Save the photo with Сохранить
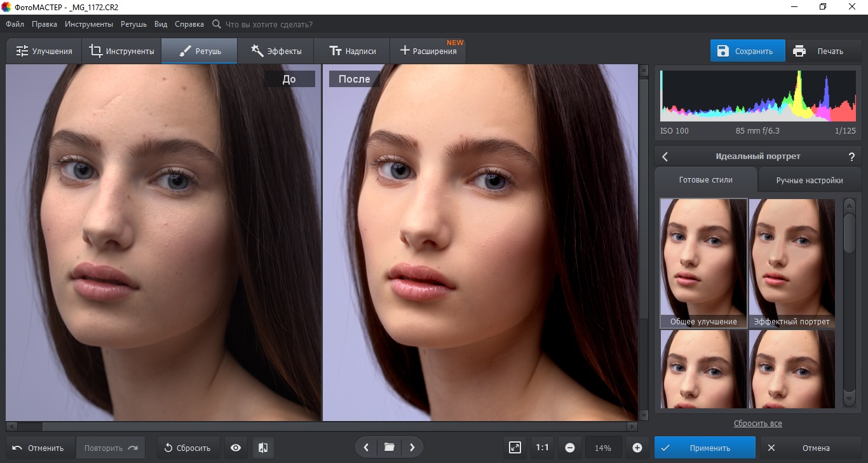This screenshot has width=868, height=463. click(747, 51)
